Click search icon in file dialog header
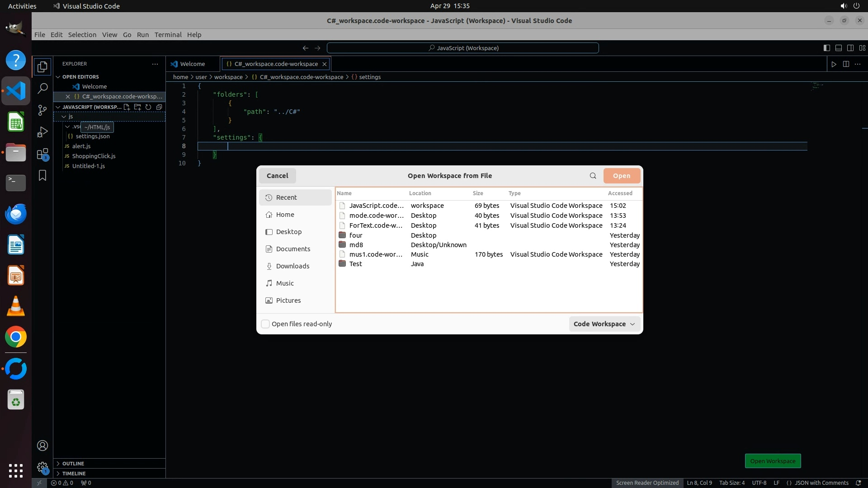The width and height of the screenshot is (868, 488). pos(593,176)
